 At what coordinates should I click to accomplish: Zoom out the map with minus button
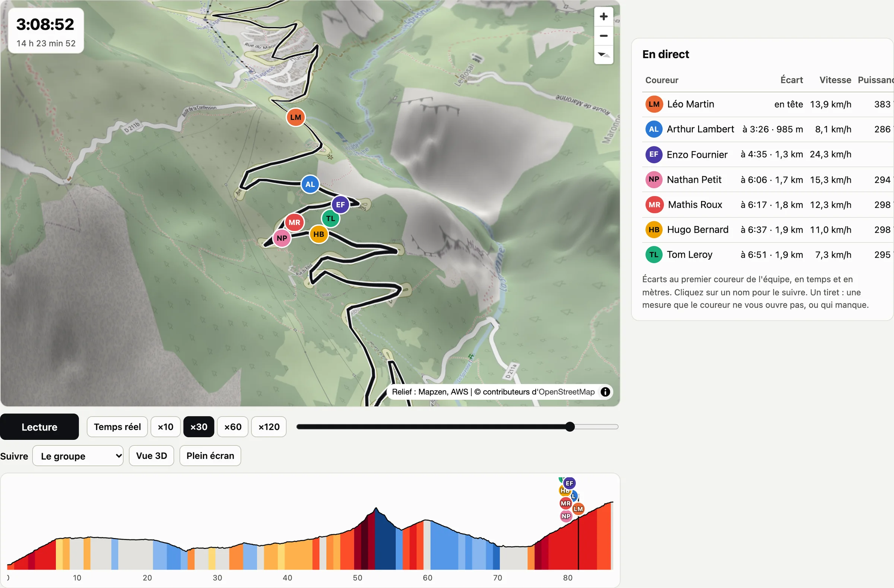click(x=603, y=36)
